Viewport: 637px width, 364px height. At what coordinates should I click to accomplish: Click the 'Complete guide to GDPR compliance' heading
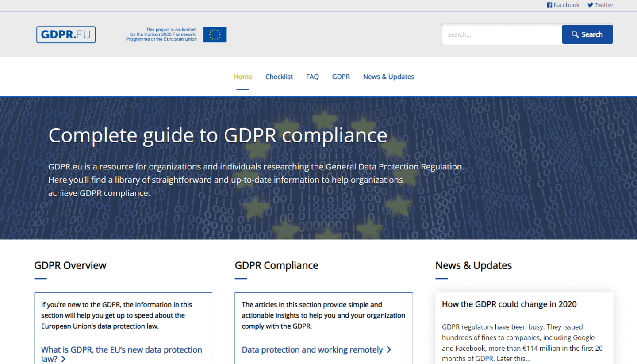click(x=218, y=135)
